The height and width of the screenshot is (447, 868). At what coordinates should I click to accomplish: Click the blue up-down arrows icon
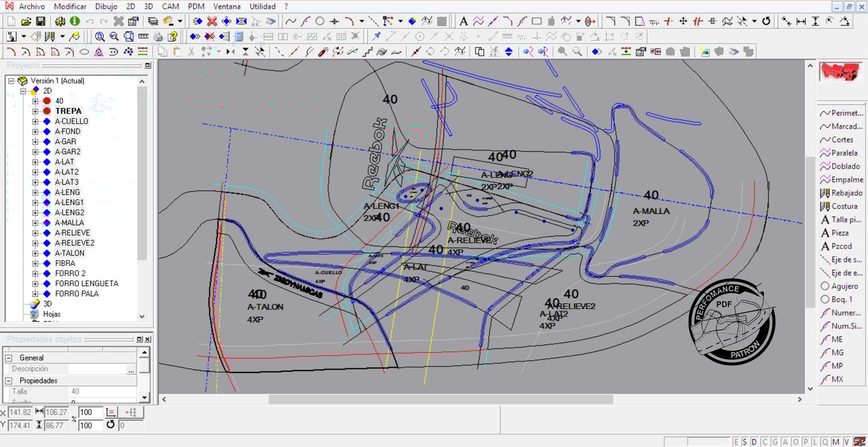coord(509,51)
